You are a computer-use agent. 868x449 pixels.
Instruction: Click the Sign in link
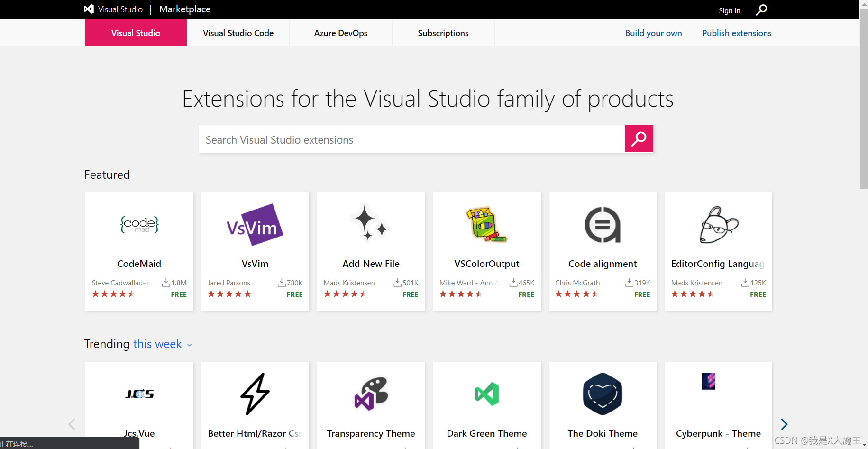[729, 10]
